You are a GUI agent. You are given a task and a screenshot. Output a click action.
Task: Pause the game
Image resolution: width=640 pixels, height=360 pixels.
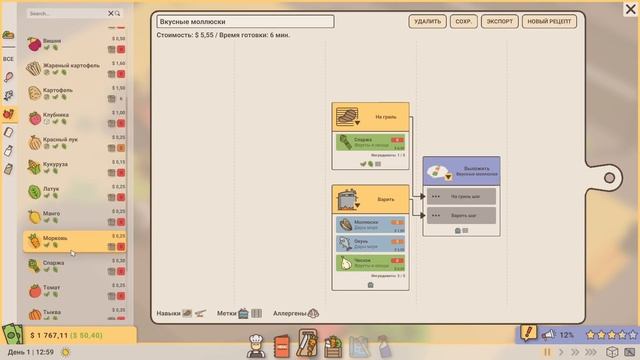[547, 352]
